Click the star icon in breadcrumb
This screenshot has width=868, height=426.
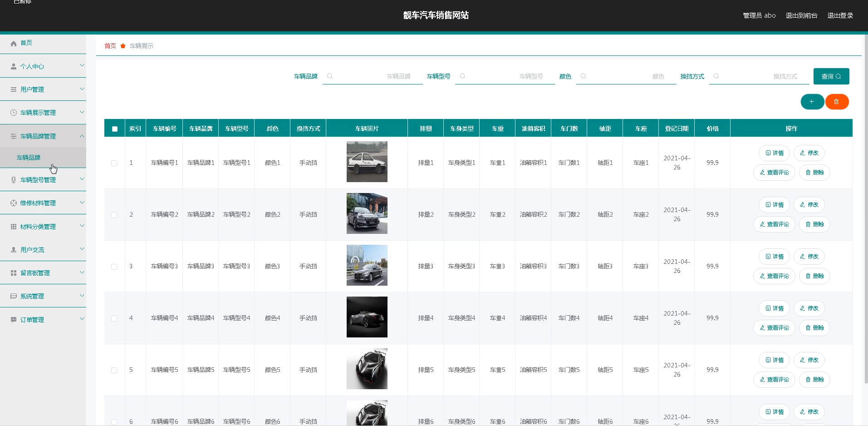point(123,46)
